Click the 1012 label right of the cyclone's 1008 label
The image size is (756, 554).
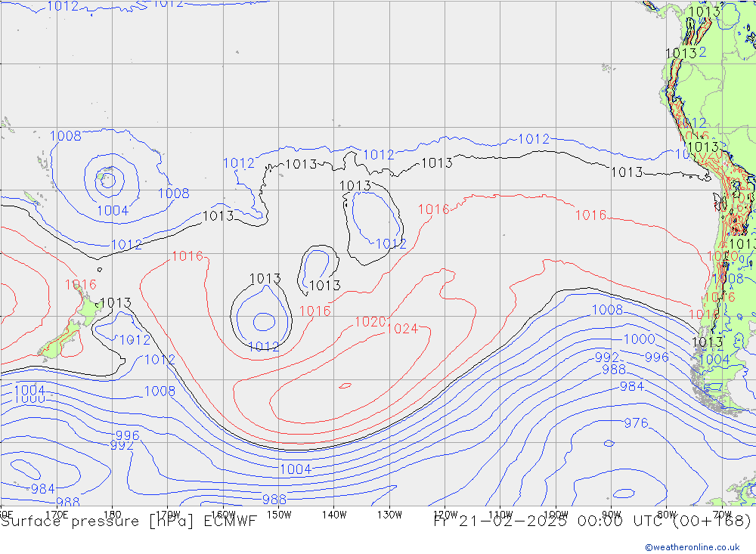[238, 163]
